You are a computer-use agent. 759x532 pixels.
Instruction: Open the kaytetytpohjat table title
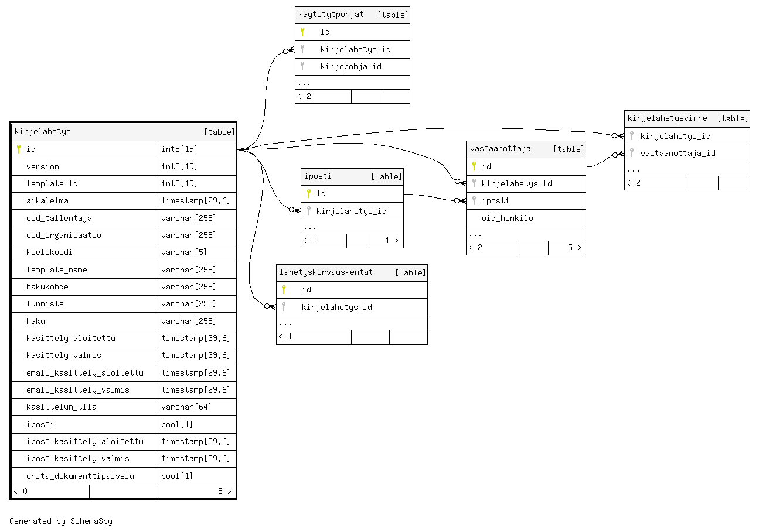pyautogui.click(x=331, y=14)
